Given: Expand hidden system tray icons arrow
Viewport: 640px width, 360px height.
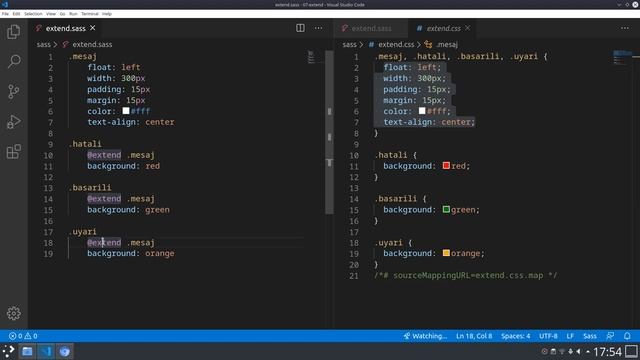Looking at the screenshot, I should (588, 351).
